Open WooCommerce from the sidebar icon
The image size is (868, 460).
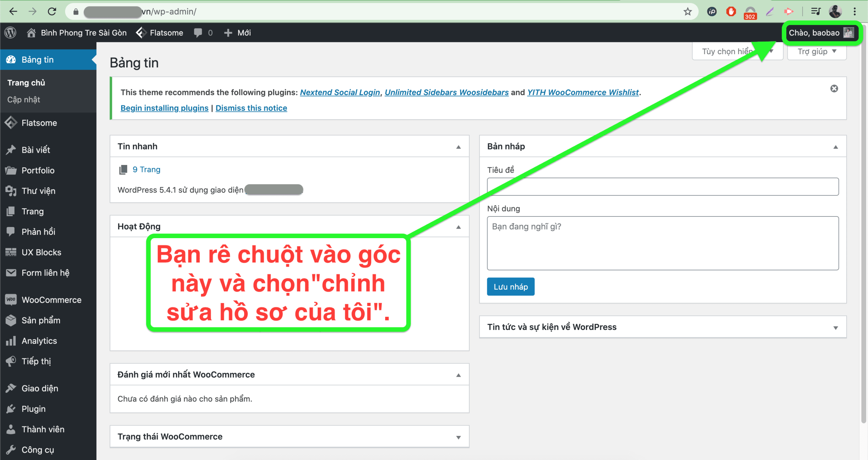11,299
